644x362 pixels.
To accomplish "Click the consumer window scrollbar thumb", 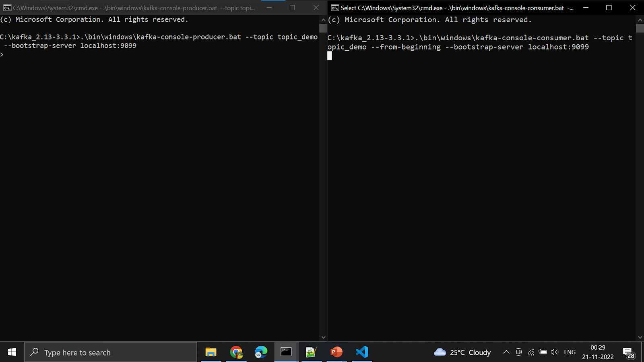I will pos(640,28).
